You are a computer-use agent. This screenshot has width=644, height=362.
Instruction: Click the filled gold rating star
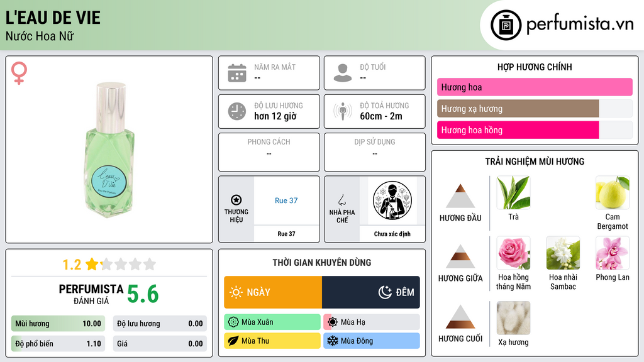pos(92,264)
